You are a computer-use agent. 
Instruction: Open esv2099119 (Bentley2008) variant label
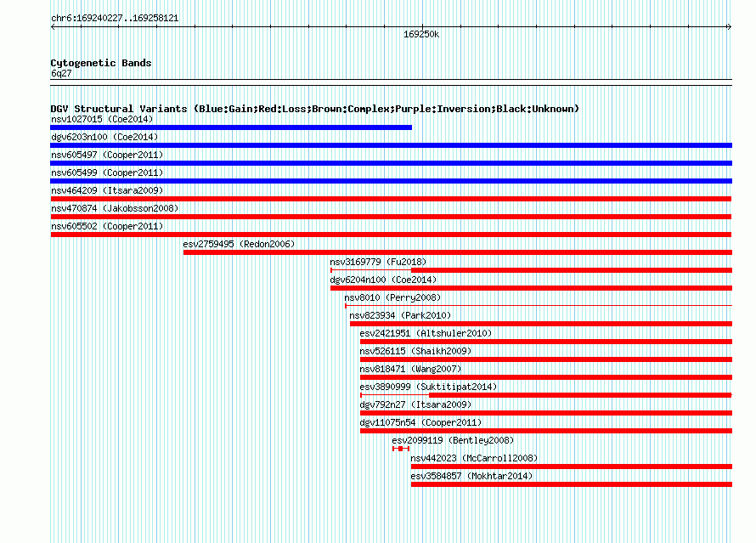click(453, 440)
